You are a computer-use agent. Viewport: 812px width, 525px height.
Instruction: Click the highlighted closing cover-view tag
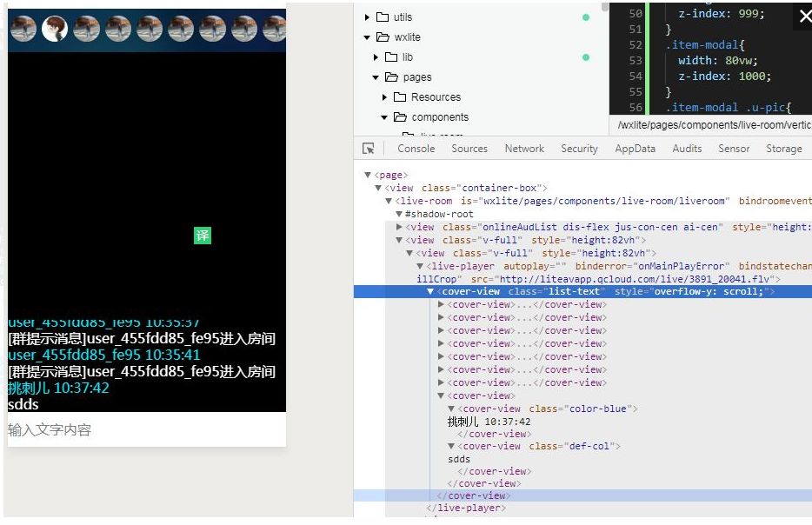coord(473,495)
